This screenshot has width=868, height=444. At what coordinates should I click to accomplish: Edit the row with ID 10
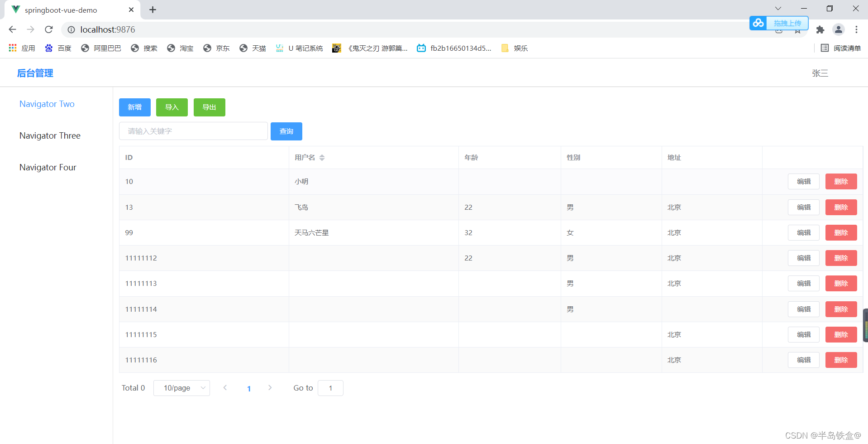(x=804, y=181)
